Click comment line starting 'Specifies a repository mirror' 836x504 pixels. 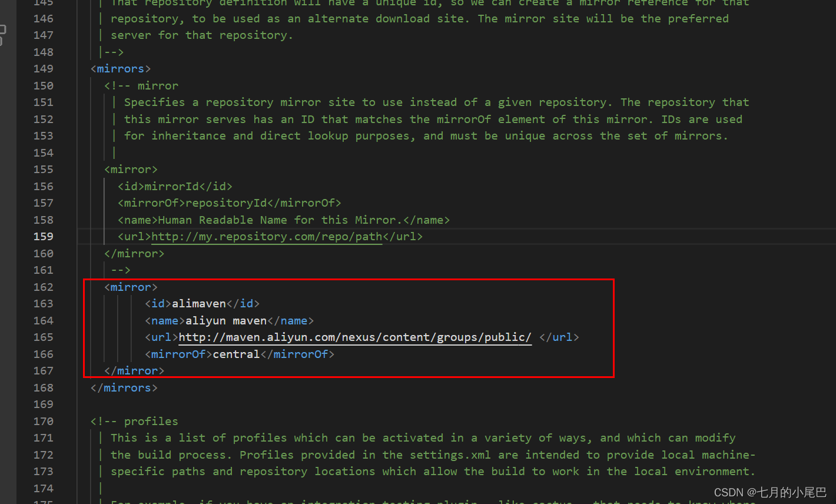(436, 102)
